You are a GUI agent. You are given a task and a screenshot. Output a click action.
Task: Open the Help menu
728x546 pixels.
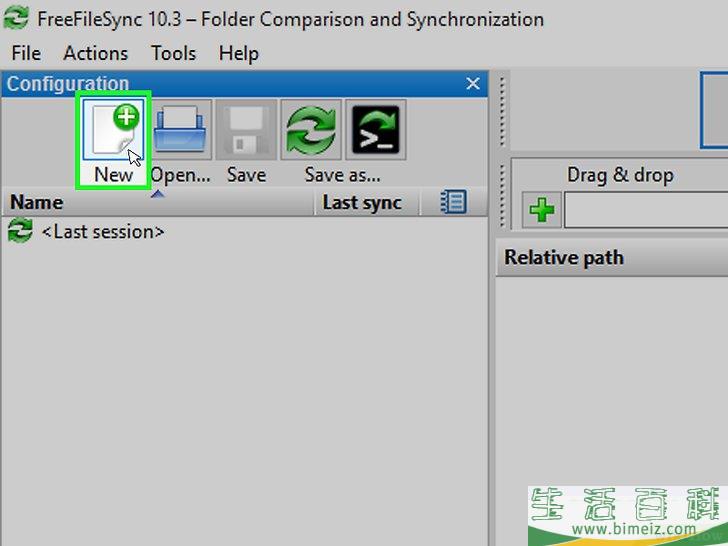click(x=239, y=53)
